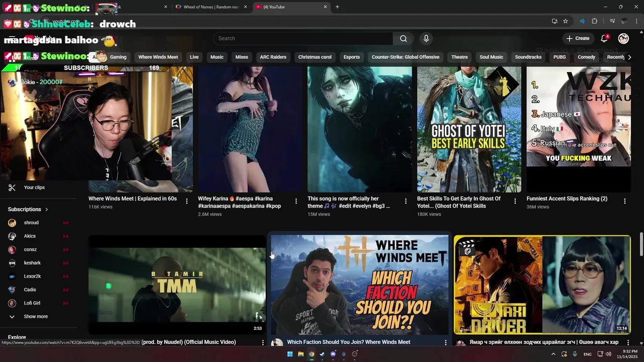644x362 pixels.
Task: Open Akics subscription channel
Action: click(x=29, y=236)
